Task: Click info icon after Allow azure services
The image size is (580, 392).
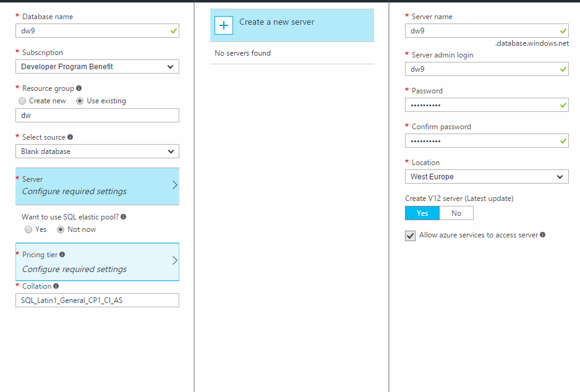Action: coord(542,235)
